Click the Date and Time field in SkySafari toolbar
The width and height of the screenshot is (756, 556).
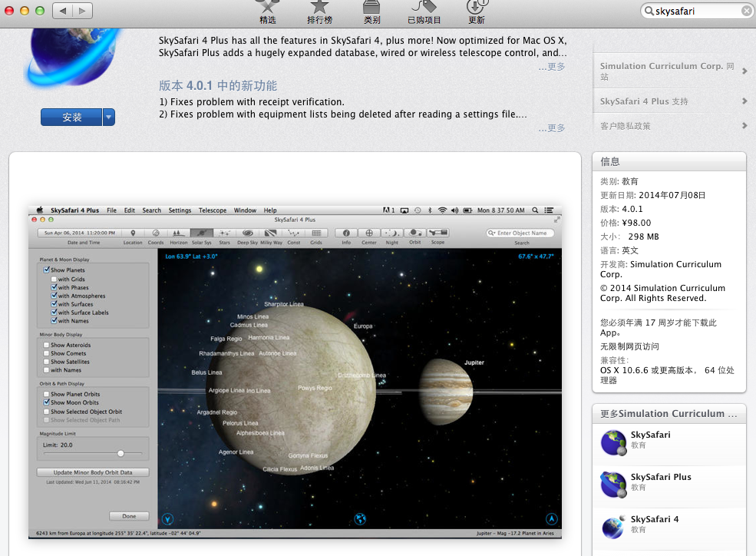tap(80, 233)
